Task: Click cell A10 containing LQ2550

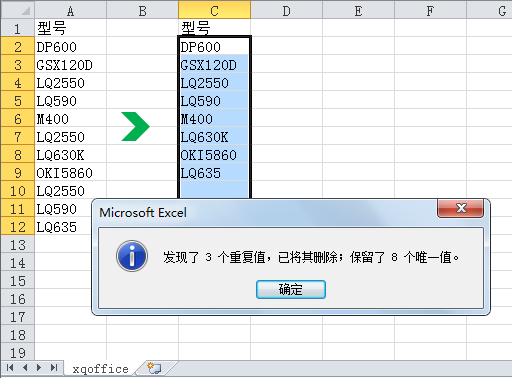Action: point(70,190)
